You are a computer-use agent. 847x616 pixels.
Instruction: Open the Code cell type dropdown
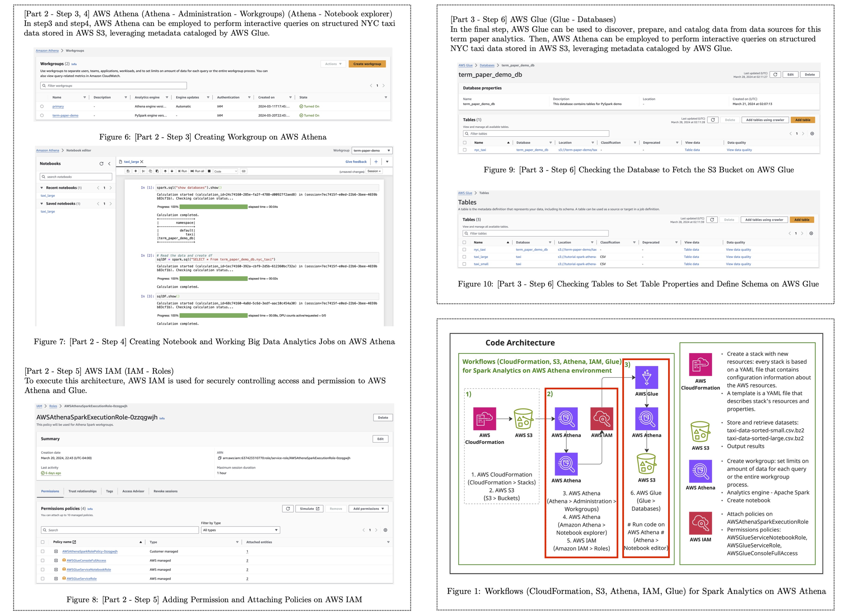226,171
